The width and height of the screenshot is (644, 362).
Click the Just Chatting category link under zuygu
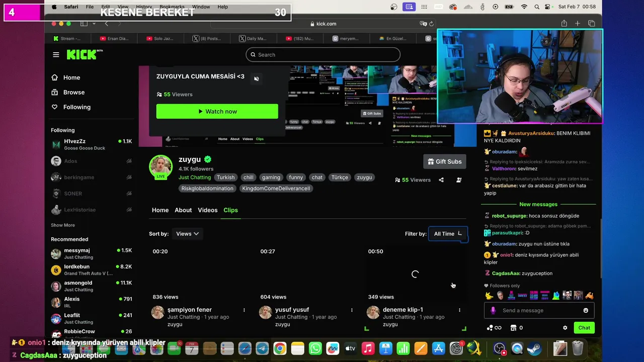point(195,177)
